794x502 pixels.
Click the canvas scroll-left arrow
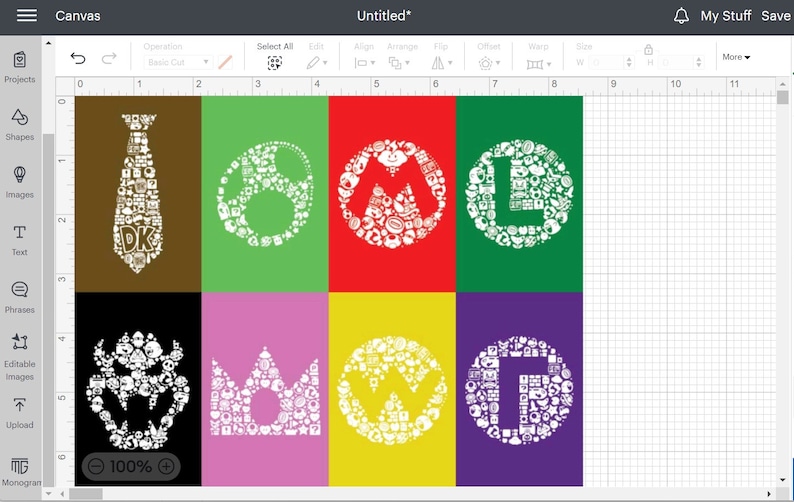(x=62, y=494)
